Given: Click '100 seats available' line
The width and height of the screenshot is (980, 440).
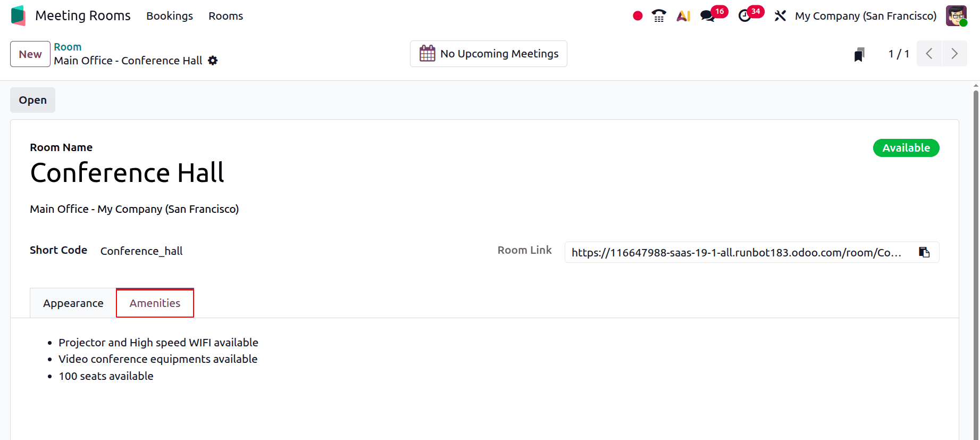Looking at the screenshot, I should pos(106,376).
